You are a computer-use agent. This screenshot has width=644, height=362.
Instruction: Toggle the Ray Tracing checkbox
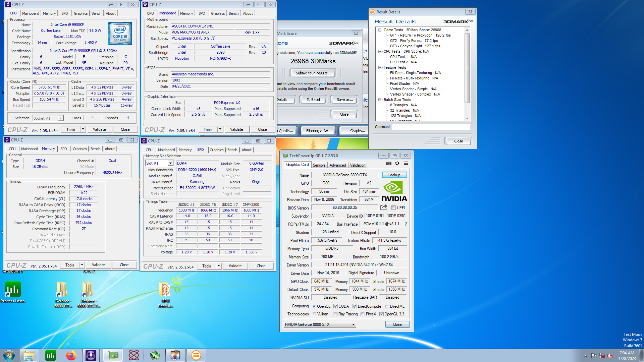(x=335, y=314)
